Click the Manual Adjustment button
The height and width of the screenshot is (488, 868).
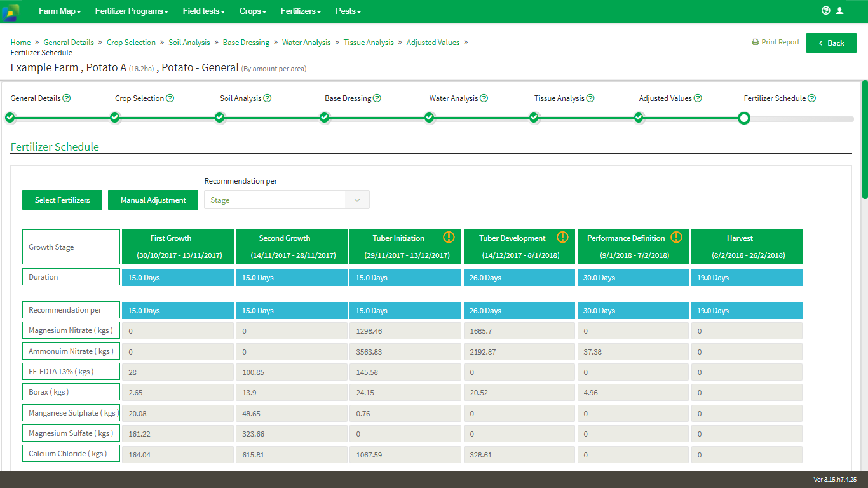click(153, 200)
